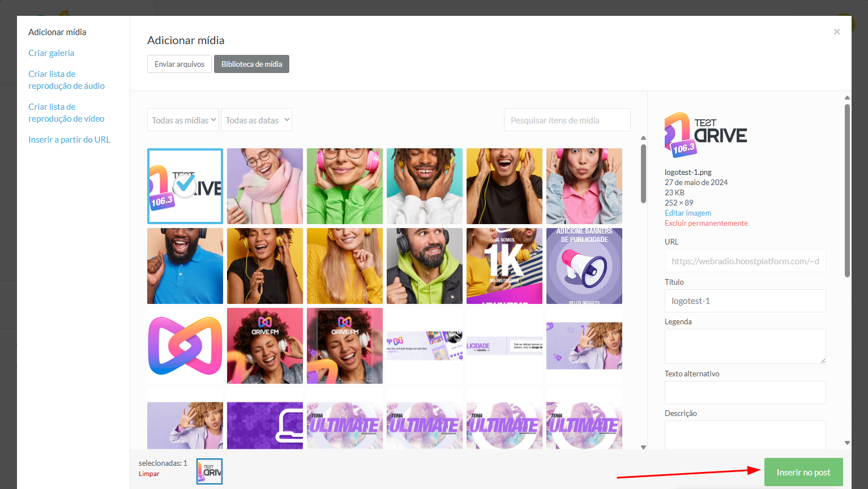868x489 pixels.
Task: Select singing woman with yellow earphones thumbnail
Action: (265, 266)
